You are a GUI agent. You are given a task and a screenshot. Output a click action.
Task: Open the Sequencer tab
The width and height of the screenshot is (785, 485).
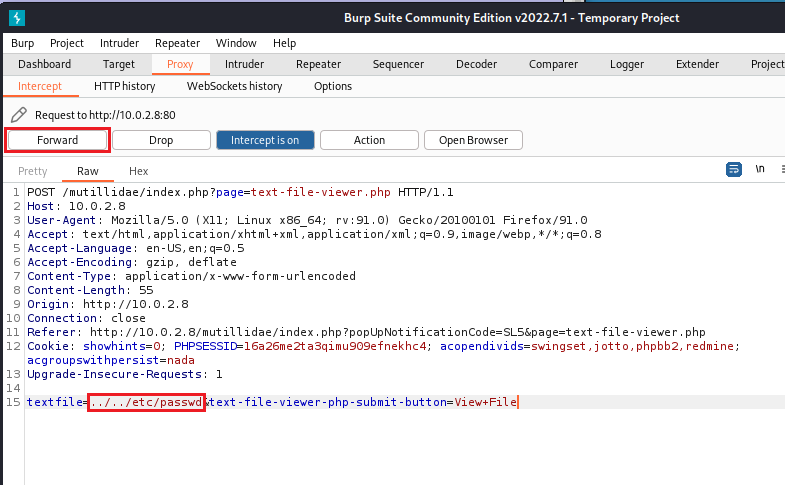pos(398,64)
